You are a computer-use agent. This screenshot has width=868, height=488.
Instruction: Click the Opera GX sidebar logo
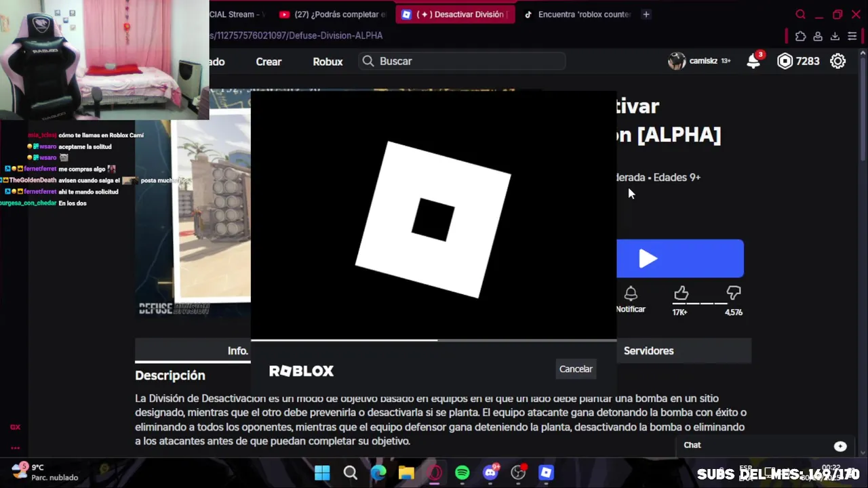click(x=15, y=427)
